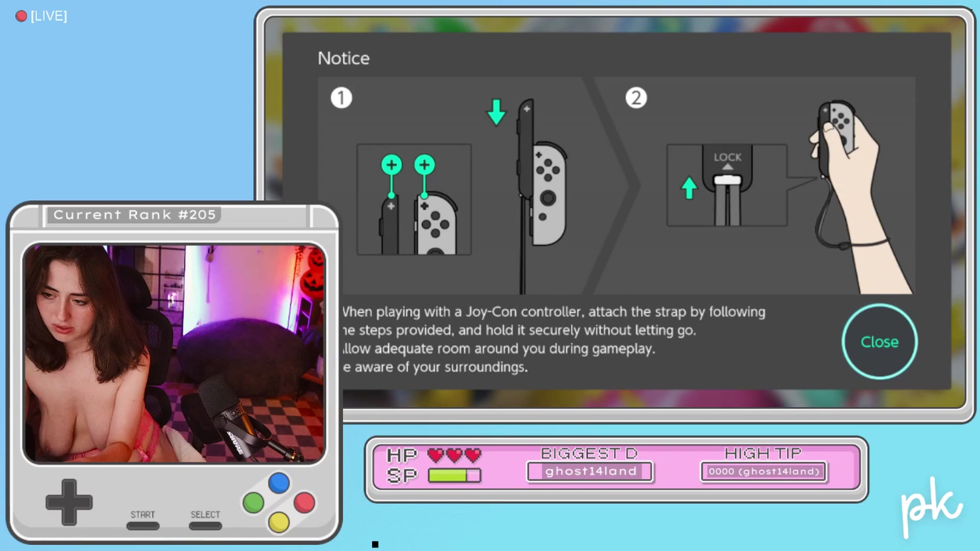Click the step 1 number circle

point(341,97)
